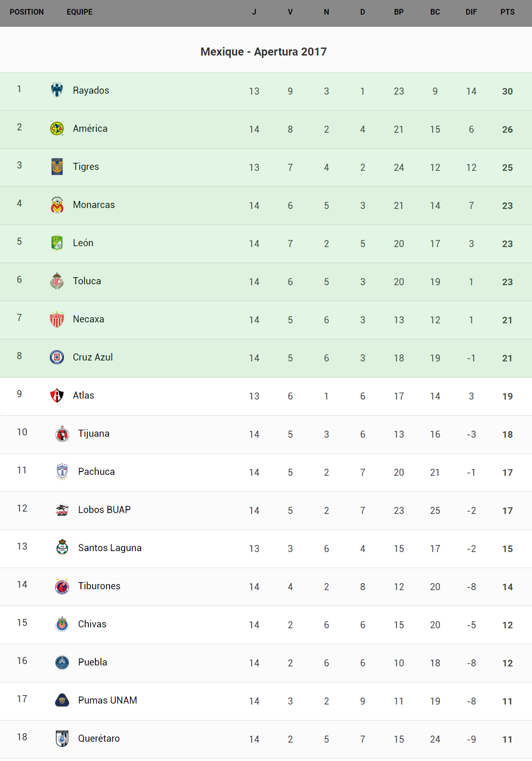Sort table by PTS column header
Screen dimensions: 532x761
click(507, 12)
